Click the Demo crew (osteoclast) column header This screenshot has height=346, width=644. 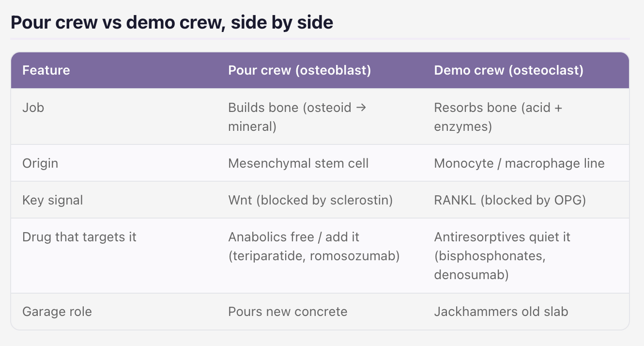coord(509,70)
